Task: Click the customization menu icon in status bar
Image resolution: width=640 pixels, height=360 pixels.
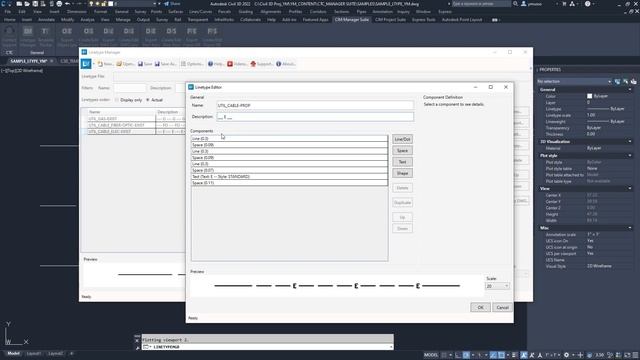Action: 635,355
